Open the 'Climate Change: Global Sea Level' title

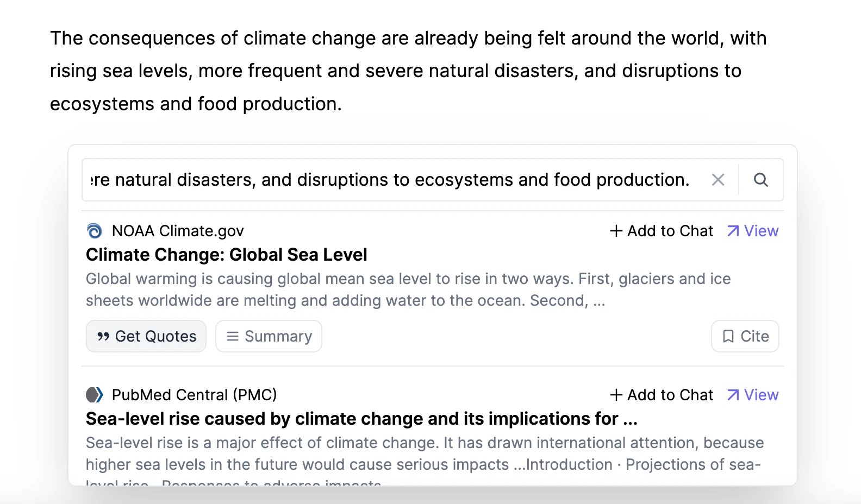click(x=227, y=255)
